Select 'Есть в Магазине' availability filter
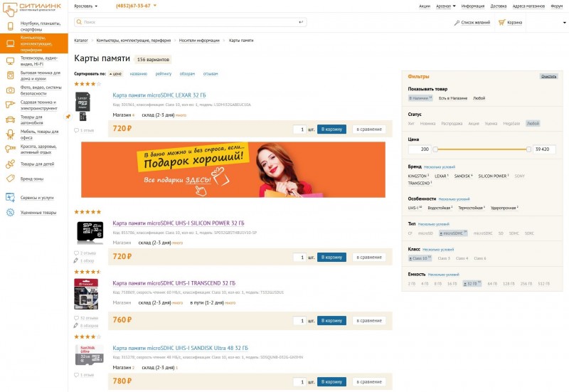Screen dimensions: 569x392 click(453, 98)
